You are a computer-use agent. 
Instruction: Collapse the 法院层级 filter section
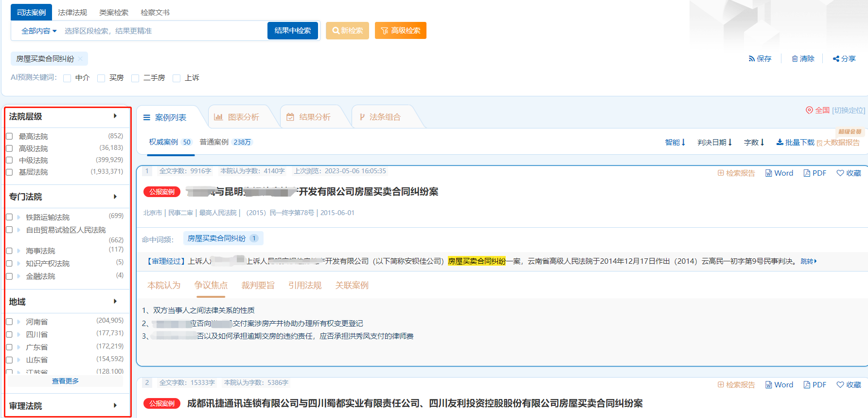(x=115, y=116)
